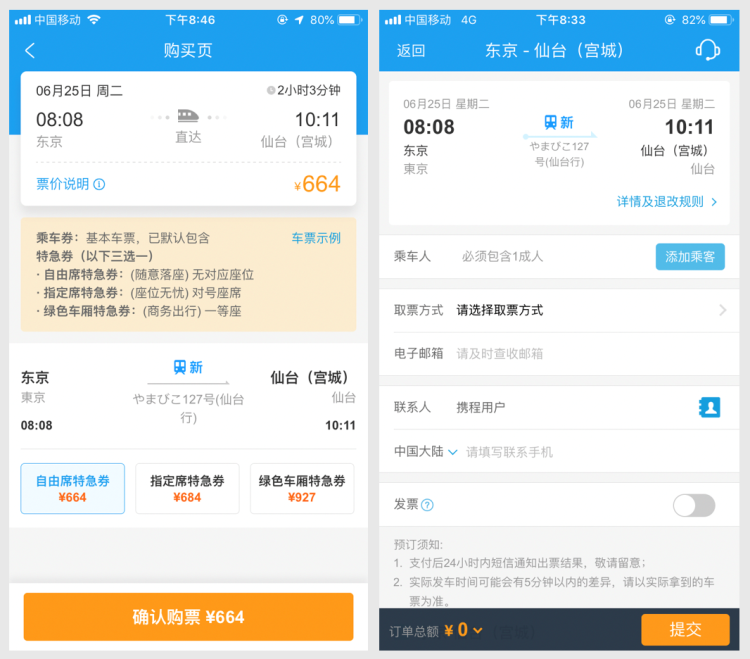The width and height of the screenshot is (750, 659).
Task: Expand 中国大陆 country code dropdown
Action: [426, 451]
